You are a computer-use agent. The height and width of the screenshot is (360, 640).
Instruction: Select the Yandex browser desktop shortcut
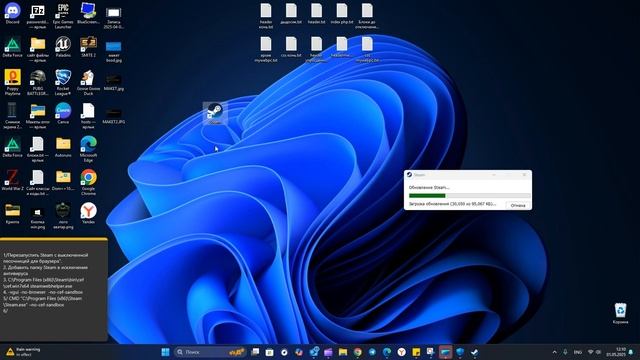[88, 213]
